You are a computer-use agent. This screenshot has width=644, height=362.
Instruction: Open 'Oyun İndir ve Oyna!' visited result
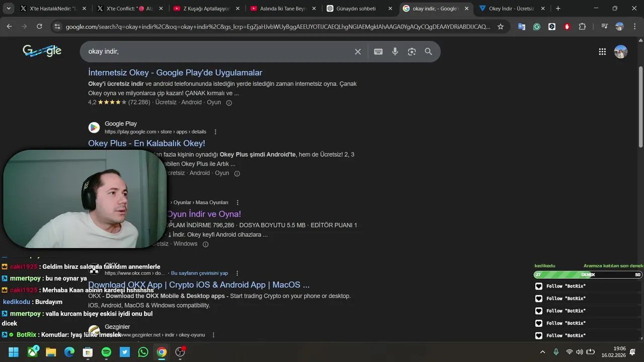204,214
